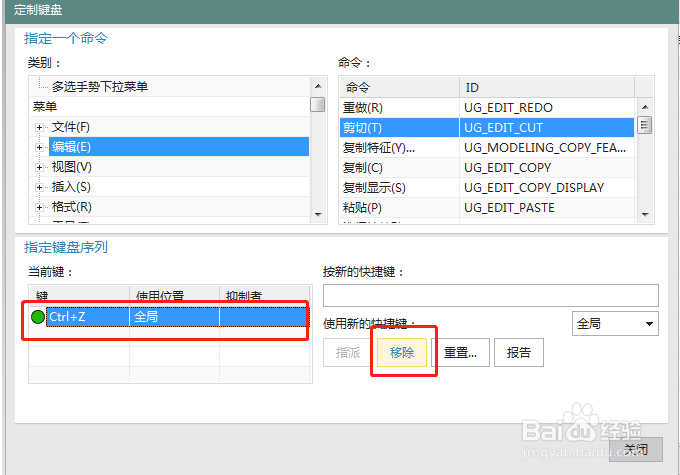Select 多选手势下拉菜单 category
This screenshot has width=680, height=475.
pyautogui.click(x=100, y=86)
